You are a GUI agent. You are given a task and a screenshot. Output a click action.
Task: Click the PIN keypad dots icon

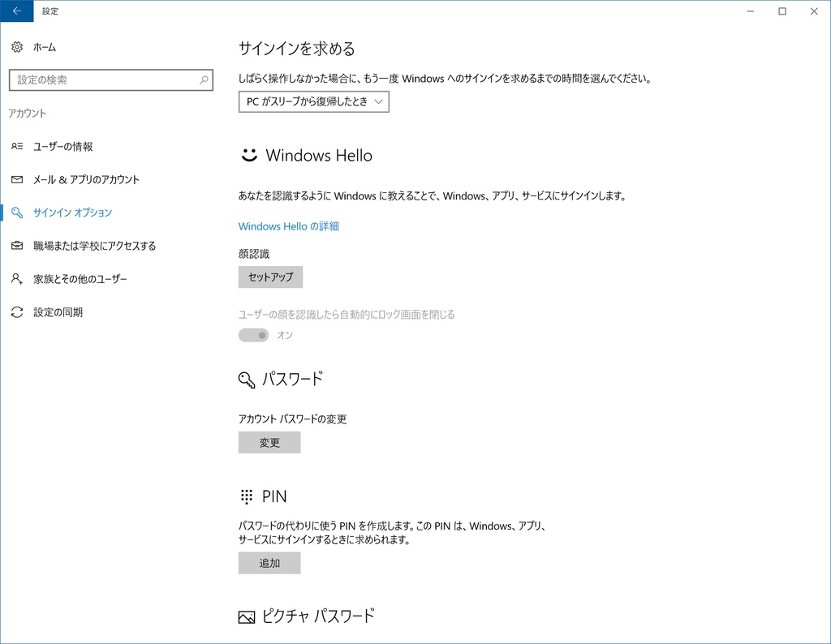pos(247,496)
